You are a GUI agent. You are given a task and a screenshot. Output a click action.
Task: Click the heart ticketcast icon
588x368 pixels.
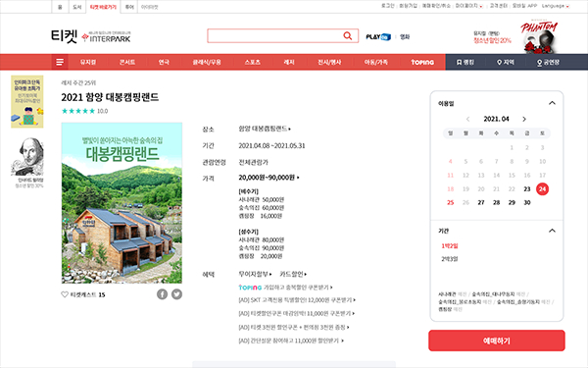(65, 294)
